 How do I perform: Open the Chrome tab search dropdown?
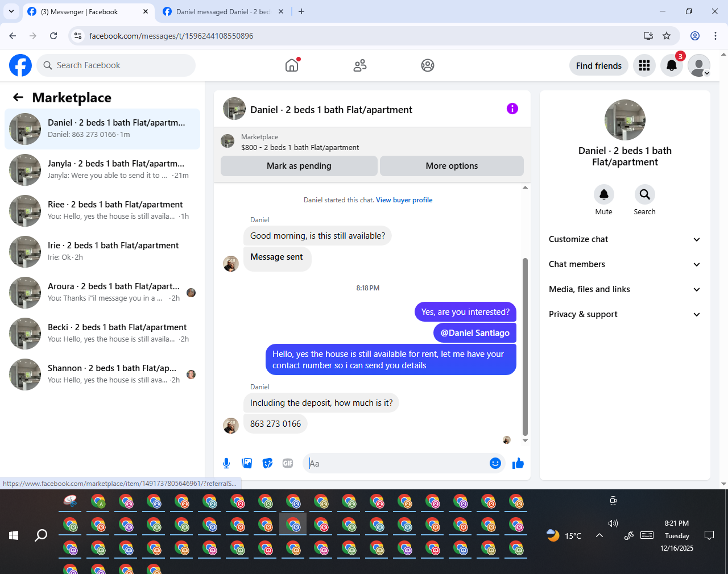tap(11, 11)
